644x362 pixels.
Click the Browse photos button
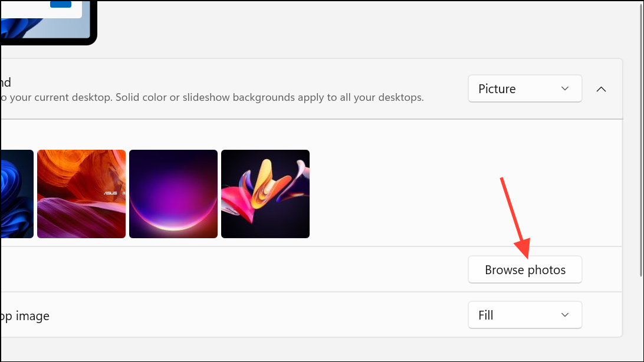tap(525, 270)
